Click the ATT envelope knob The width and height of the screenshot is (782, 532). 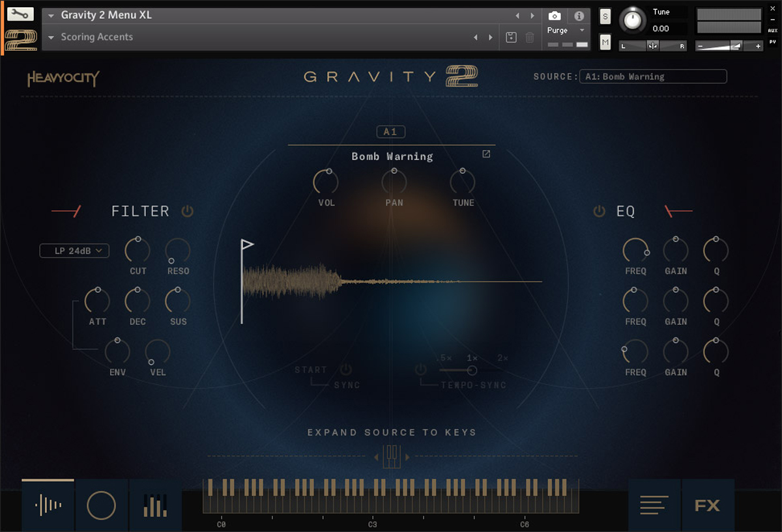click(x=98, y=300)
